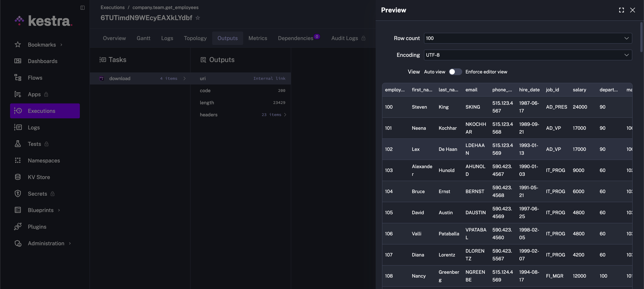Go to the Plugins page
644x289 pixels.
pyautogui.click(x=37, y=227)
